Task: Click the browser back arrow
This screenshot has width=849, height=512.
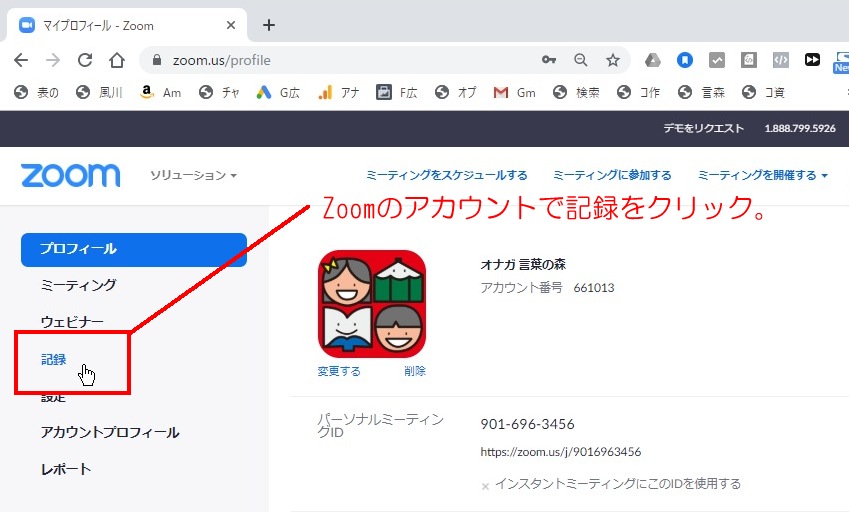Action: 21,60
